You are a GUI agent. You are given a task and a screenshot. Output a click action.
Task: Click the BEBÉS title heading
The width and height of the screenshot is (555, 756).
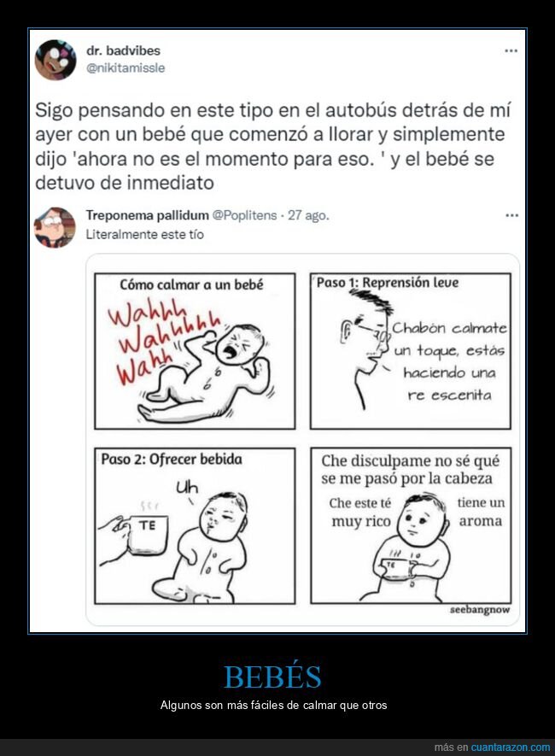coord(272,677)
